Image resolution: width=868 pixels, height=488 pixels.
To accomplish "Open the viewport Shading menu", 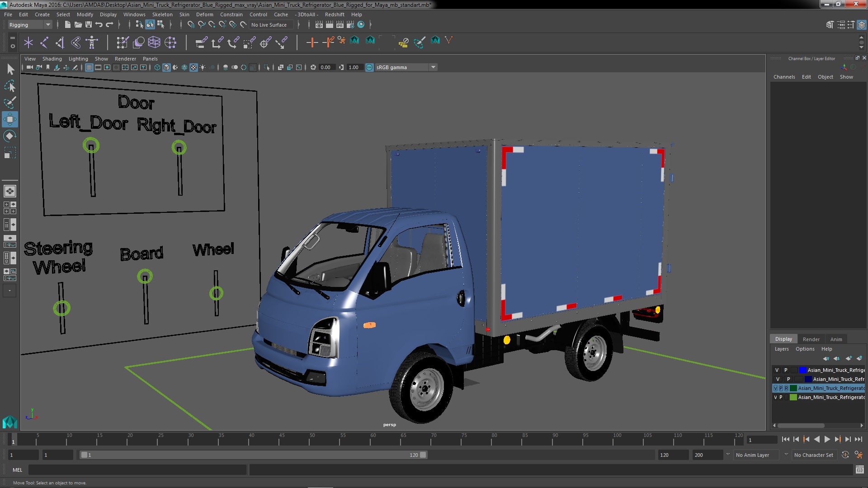I will pos(52,59).
